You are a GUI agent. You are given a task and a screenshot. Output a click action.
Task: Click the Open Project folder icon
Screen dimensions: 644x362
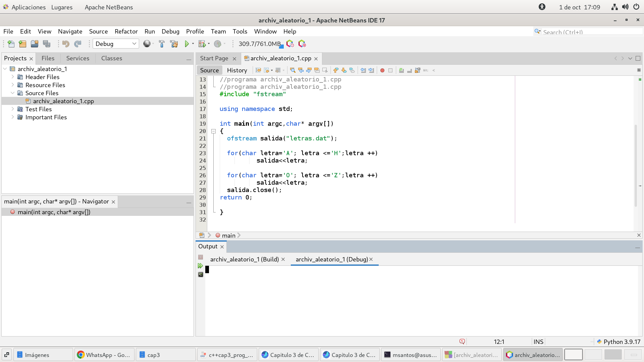click(35, 44)
